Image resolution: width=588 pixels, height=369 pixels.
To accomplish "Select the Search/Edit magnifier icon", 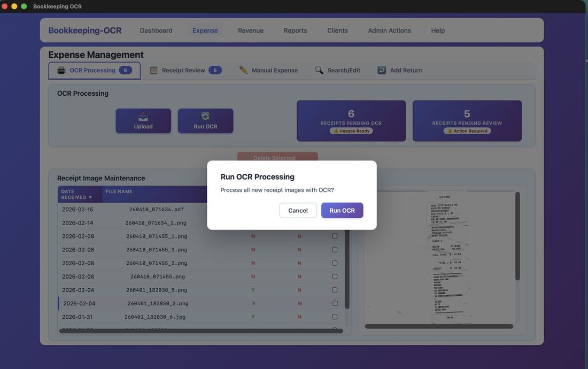I will point(319,70).
